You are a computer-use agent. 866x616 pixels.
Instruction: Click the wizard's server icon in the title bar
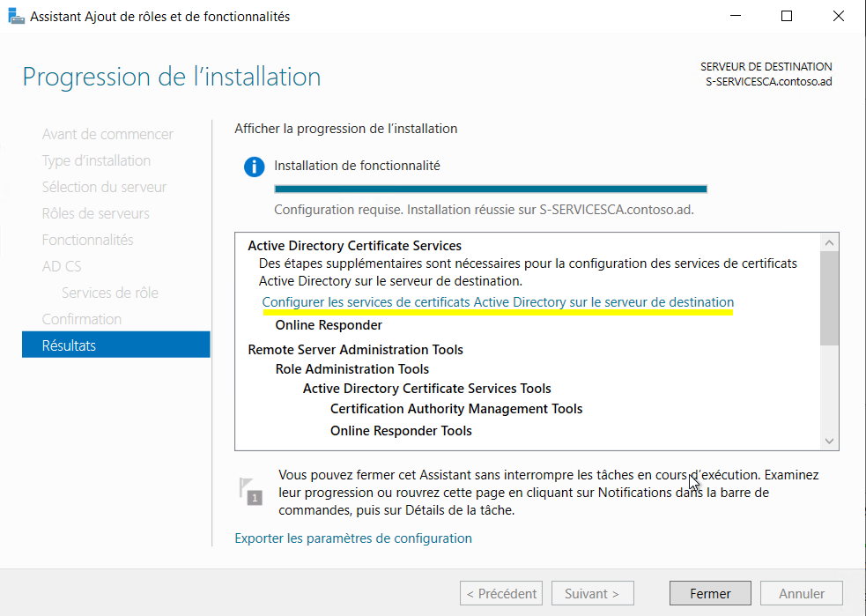click(16, 16)
